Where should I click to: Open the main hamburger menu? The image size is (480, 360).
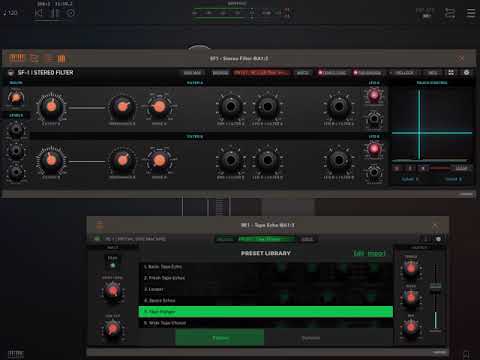(x=471, y=13)
